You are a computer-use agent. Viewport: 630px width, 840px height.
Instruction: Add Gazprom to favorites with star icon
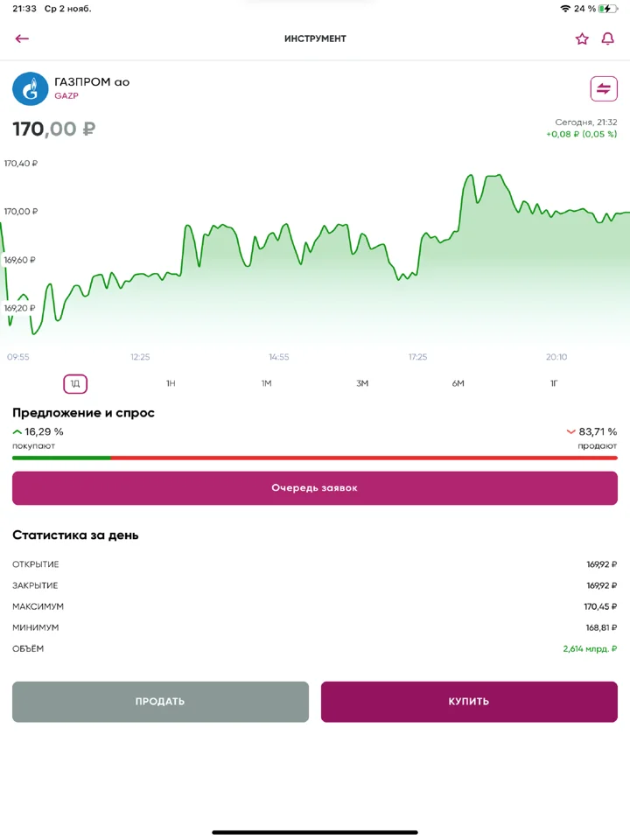[x=582, y=38]
